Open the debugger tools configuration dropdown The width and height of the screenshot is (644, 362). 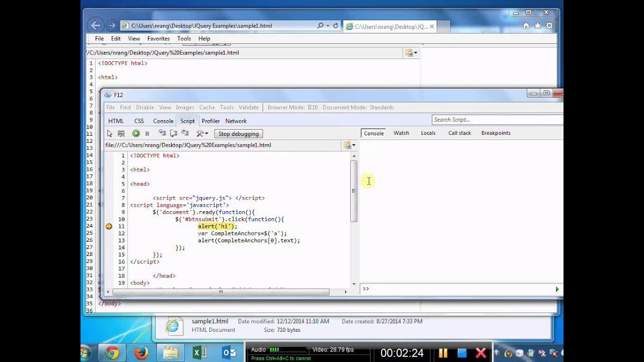tap(202, 134)
